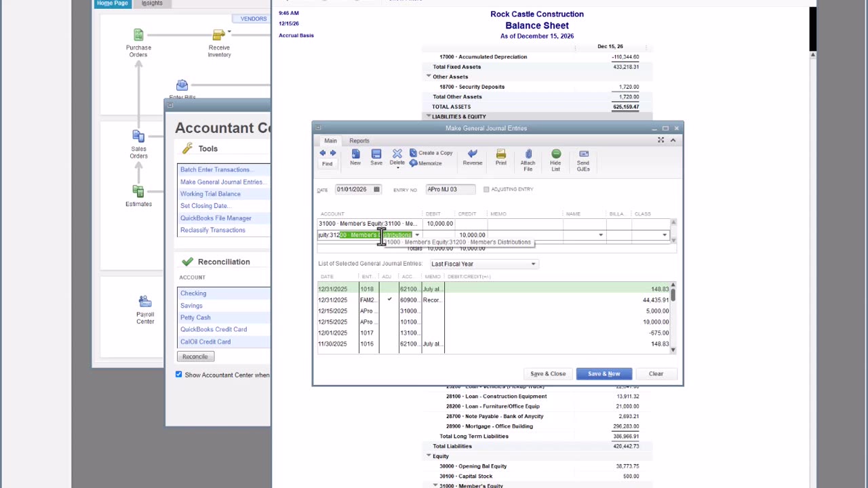Click the Reconcile button

pyautogui.click(x=195, y=357)
